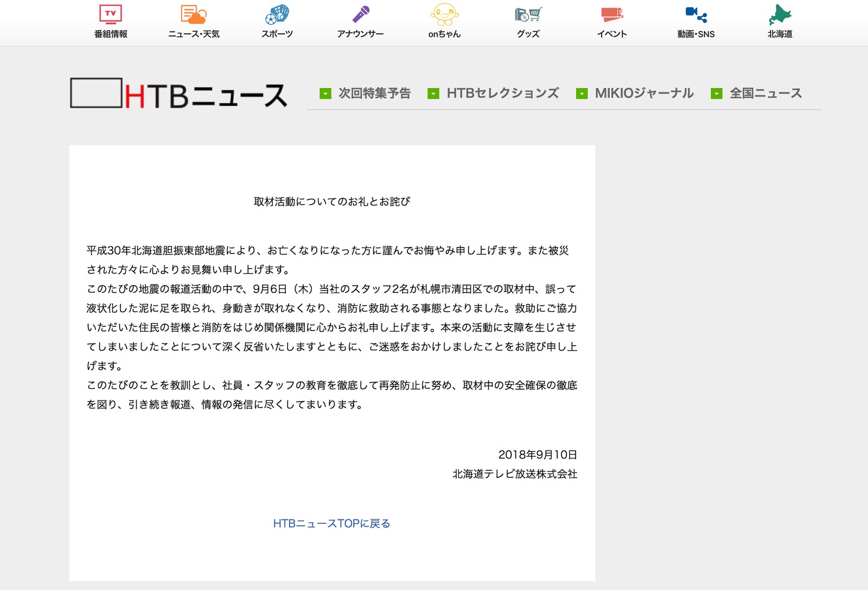
Task: Click the line starting このたびの地震の報道活動
Action: tap(331, 289)
